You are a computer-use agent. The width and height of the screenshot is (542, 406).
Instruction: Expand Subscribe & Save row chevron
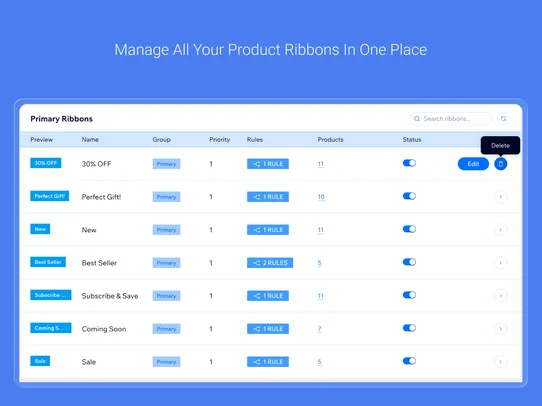click(501, 296)
